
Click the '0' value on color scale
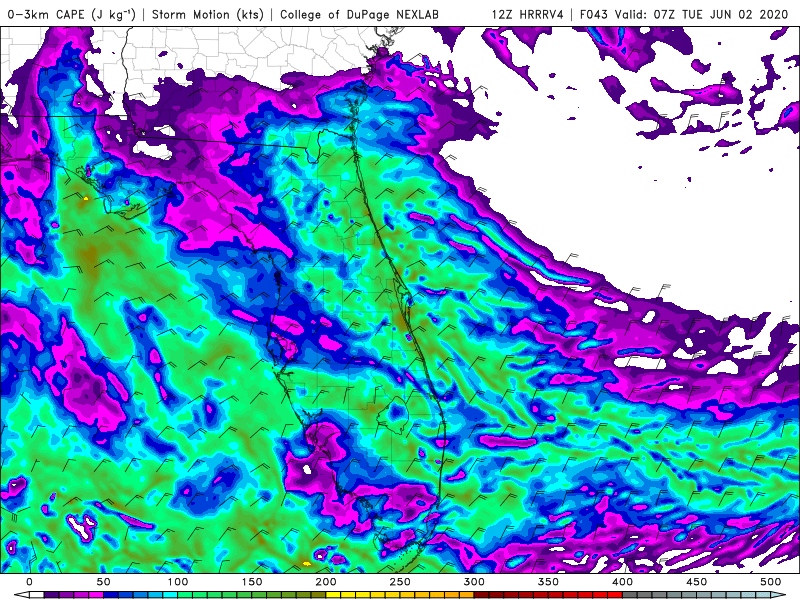(x=29, y=582)
